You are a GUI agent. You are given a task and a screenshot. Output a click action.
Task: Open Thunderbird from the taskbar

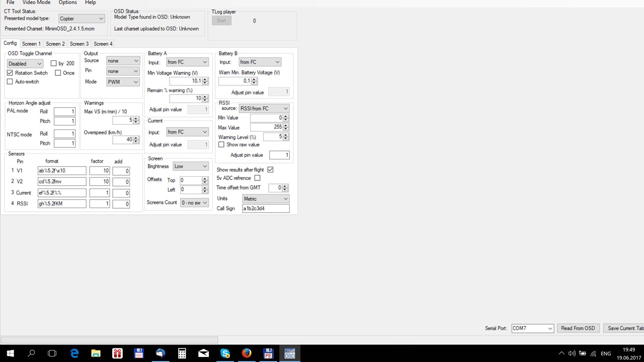160,353
